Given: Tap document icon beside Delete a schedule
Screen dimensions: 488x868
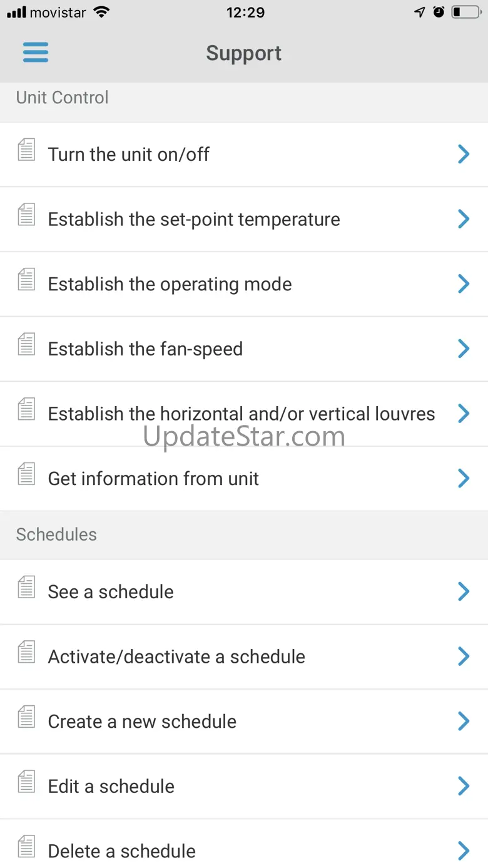Looking at the screenshot, I should (26, 847).
